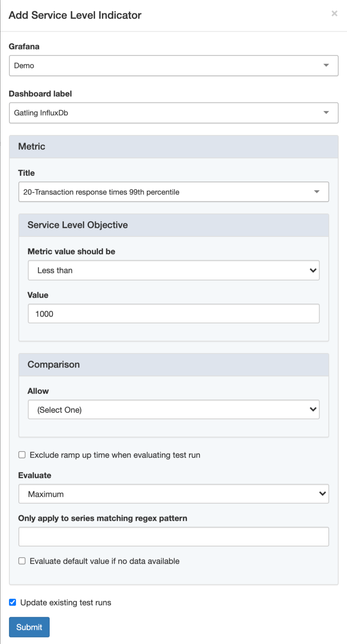This screenshot has width=347, height=644.
Task: Click the Title dropdown caret arrow
Action: 317,192
